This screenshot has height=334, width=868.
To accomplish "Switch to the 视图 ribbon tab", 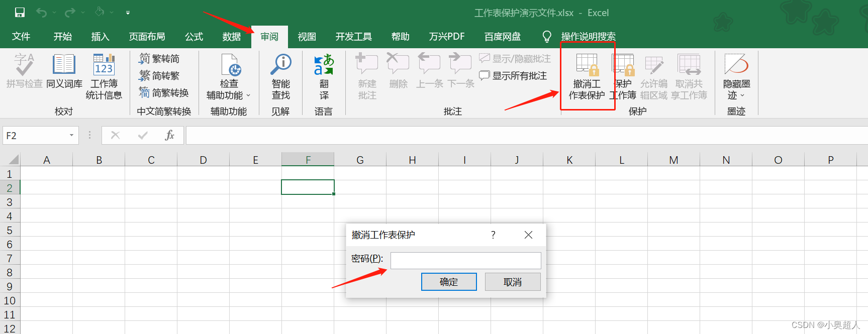I will tap(307, 37).
